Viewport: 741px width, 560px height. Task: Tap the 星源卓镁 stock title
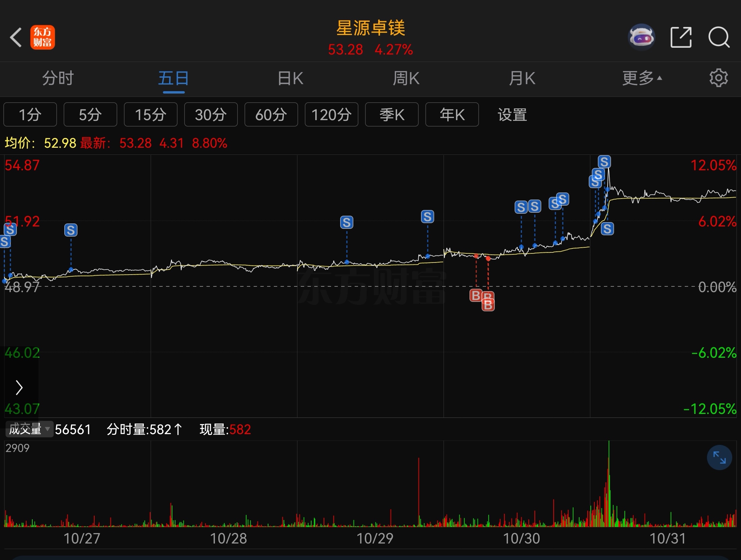click(370, 28)
